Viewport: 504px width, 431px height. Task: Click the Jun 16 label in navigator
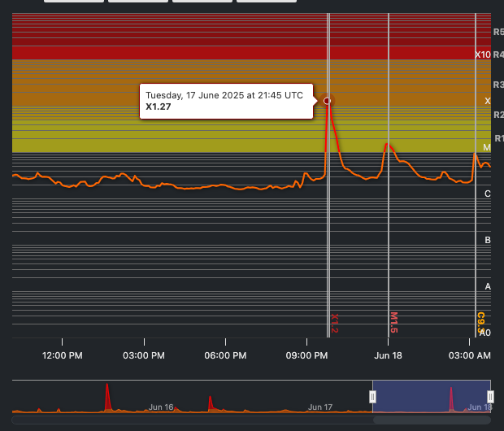(161, 407)
